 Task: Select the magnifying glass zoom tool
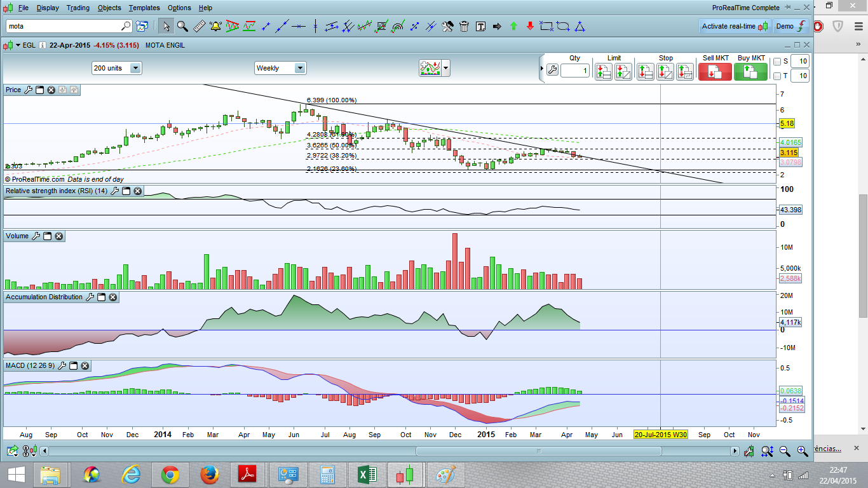point(182,26)
